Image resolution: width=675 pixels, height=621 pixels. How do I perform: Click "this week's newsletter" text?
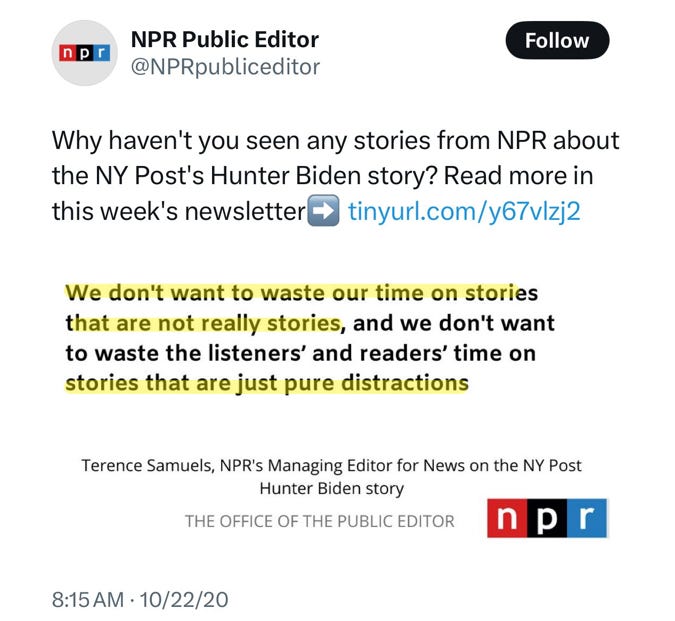click(178, 211)
